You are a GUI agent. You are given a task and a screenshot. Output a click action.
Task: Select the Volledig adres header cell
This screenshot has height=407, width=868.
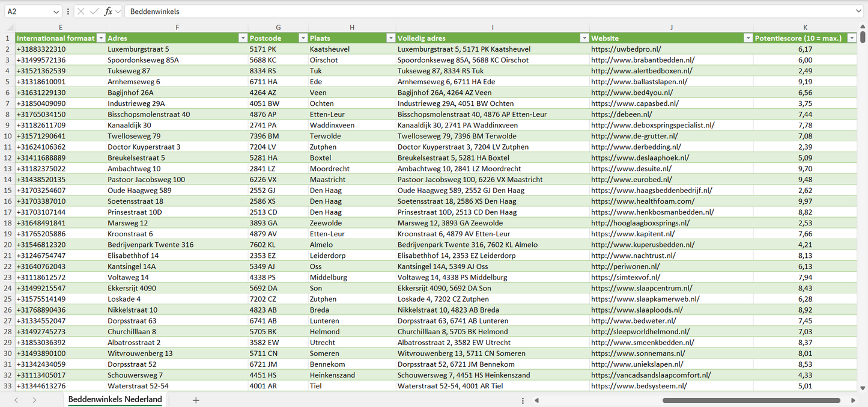493,38
